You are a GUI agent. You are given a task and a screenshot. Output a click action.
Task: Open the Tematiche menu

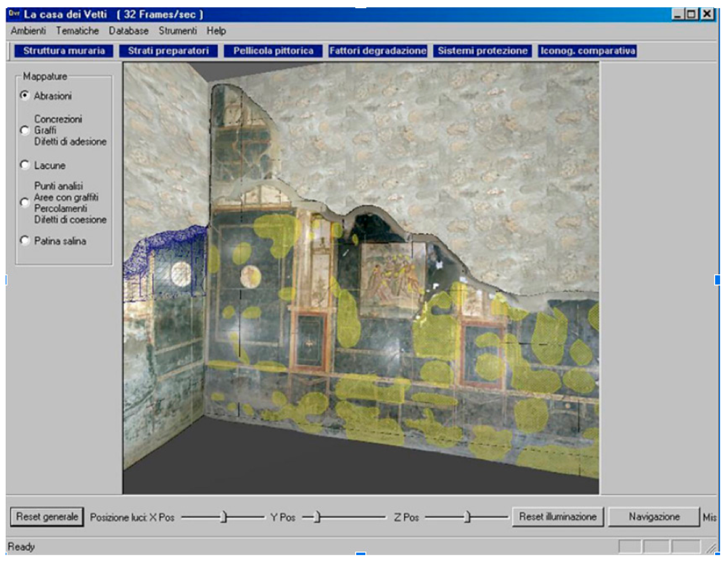77,31
